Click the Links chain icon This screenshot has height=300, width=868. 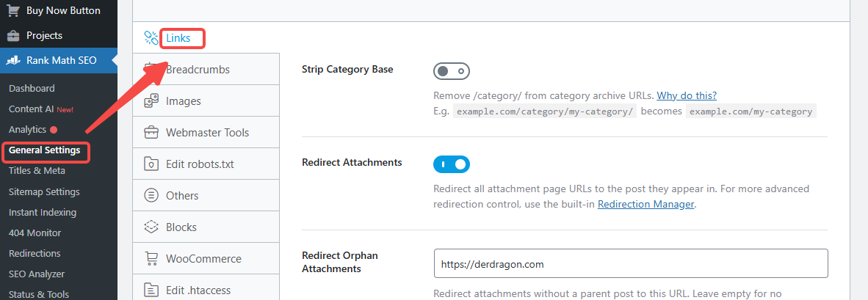pos(151,37)
